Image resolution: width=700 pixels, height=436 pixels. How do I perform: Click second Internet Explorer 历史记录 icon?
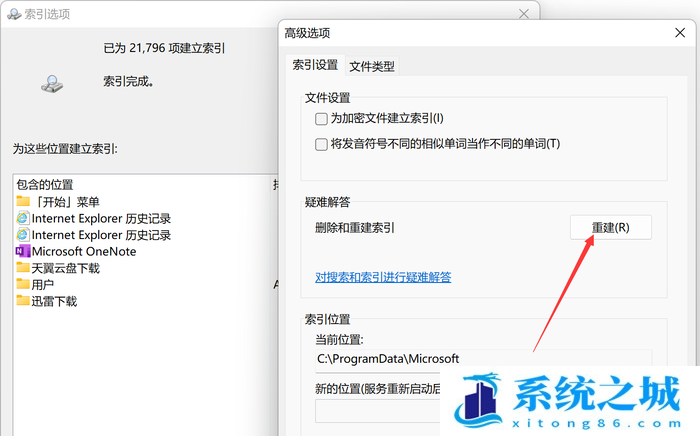click(x=23, y=235)
